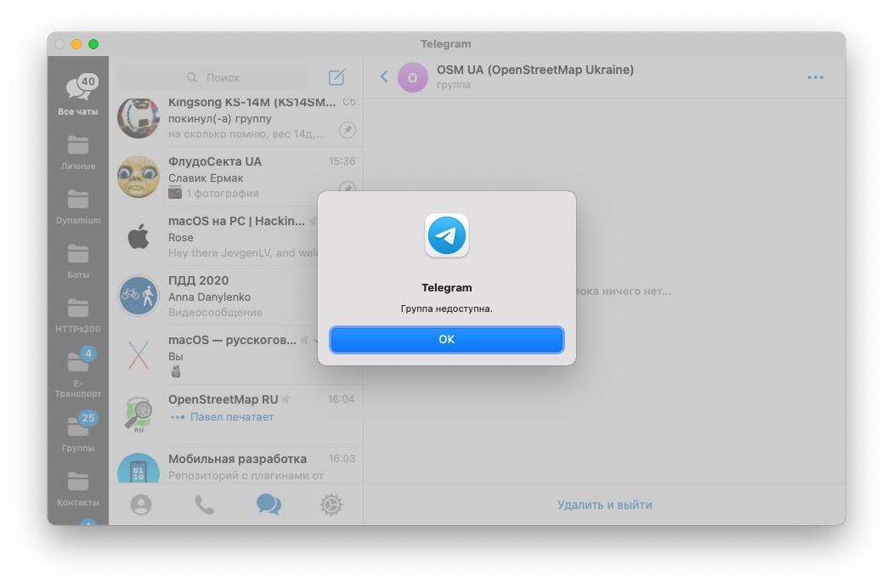Image resolution: width=893 pixels, height=588 pixels.
Task: Open the macOS — русскоговорящее chat
Action: (x=235, y=355)
